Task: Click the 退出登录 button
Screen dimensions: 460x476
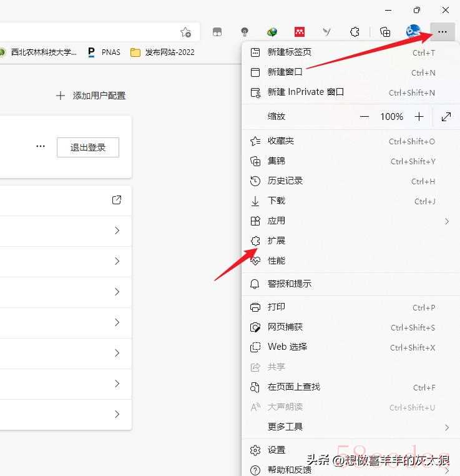Action: coord(88,147)
